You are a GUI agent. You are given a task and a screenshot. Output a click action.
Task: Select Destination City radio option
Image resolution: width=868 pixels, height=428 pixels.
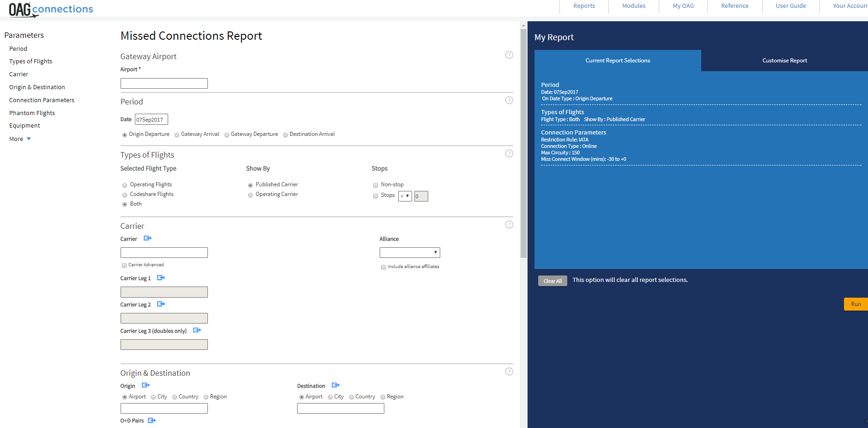click(x=330, y=397)
